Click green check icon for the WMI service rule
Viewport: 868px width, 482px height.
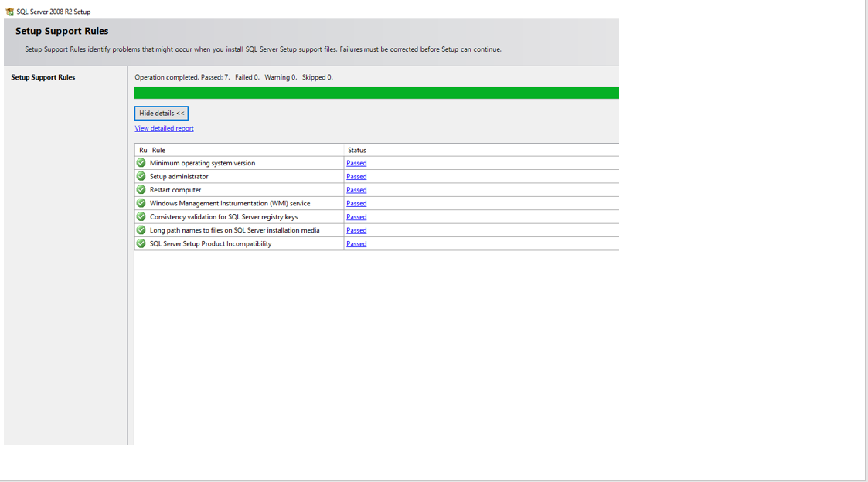click(141, 203)
